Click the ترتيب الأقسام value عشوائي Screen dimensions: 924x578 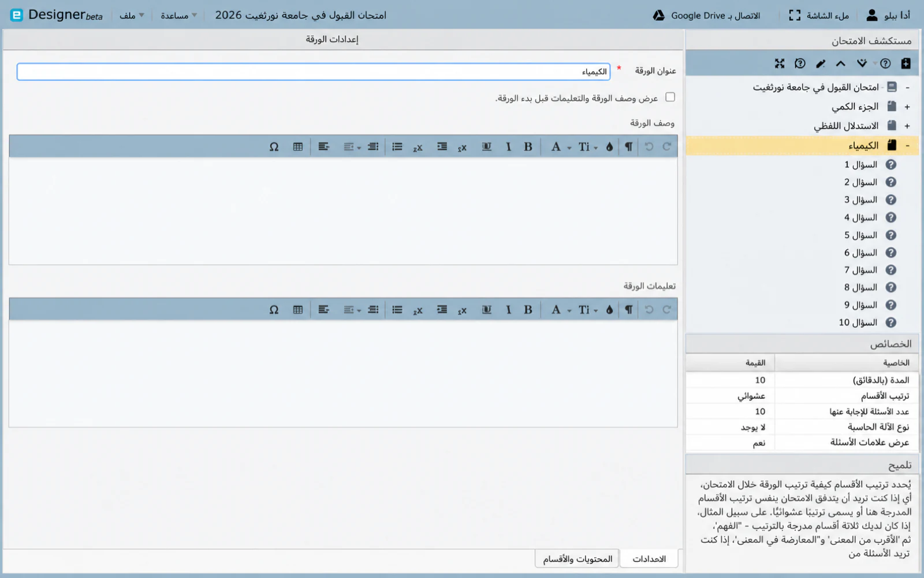click(x=751, y=396)
